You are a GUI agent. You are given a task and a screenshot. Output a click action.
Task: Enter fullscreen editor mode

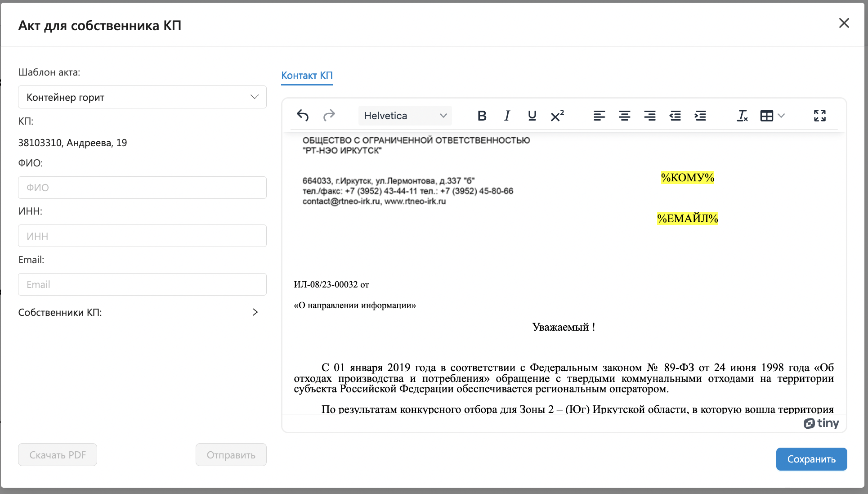819,116
